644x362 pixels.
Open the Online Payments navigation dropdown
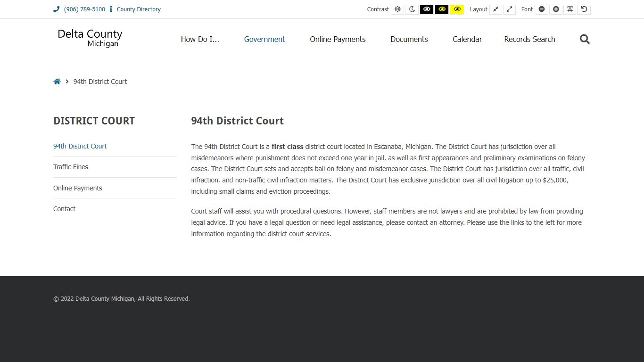coord(338,39)
